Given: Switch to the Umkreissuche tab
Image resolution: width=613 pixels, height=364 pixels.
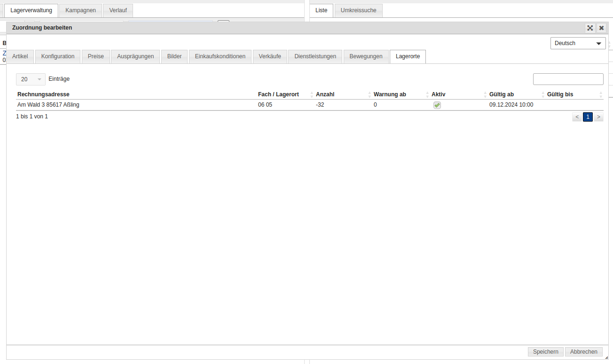Looking at the screenshot, I should (358, 10).
